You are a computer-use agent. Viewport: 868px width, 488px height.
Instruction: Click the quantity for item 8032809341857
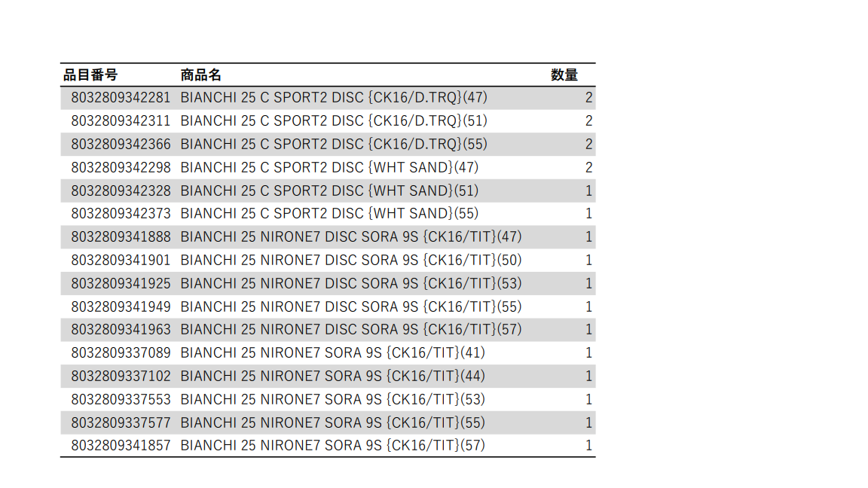point(589,446)
